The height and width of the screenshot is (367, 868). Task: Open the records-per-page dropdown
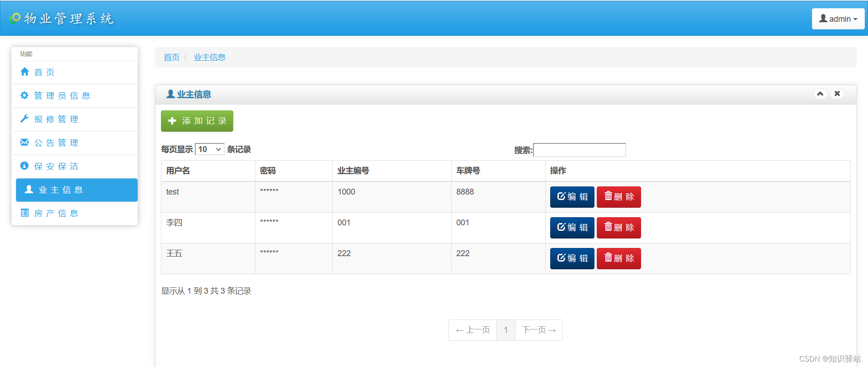pos(210,149)
